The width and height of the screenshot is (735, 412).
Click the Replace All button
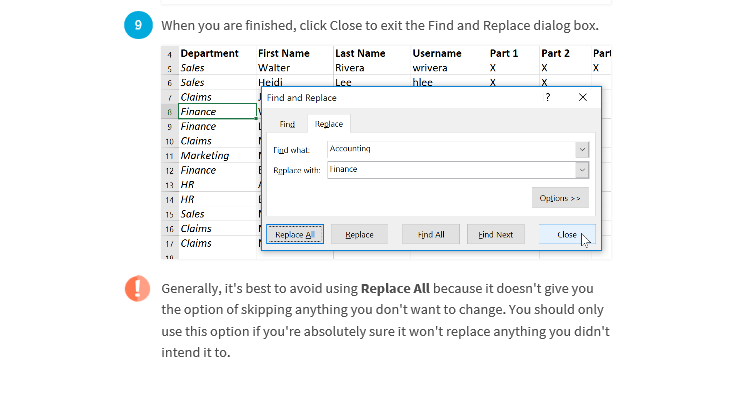click(x=295, y=234)
